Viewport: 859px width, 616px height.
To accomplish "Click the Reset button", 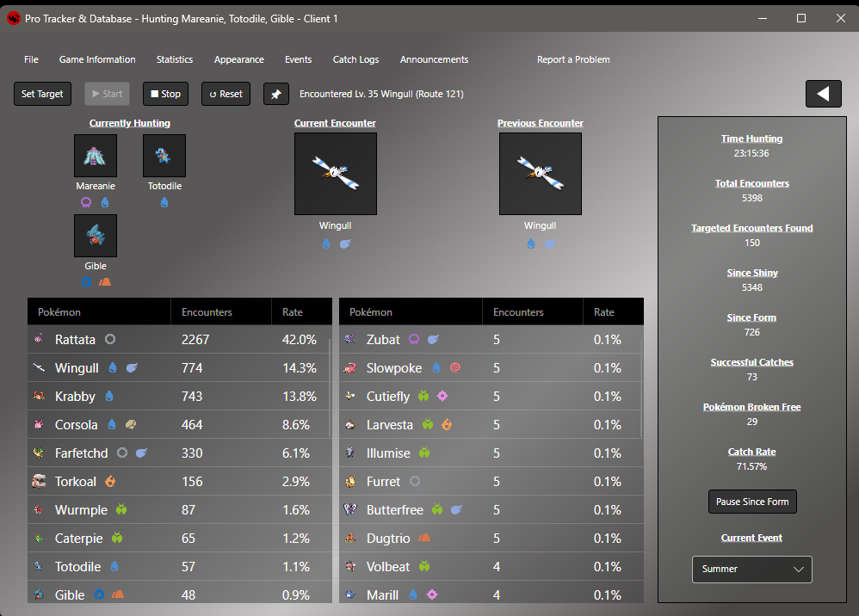I will (x=226, y=94).
